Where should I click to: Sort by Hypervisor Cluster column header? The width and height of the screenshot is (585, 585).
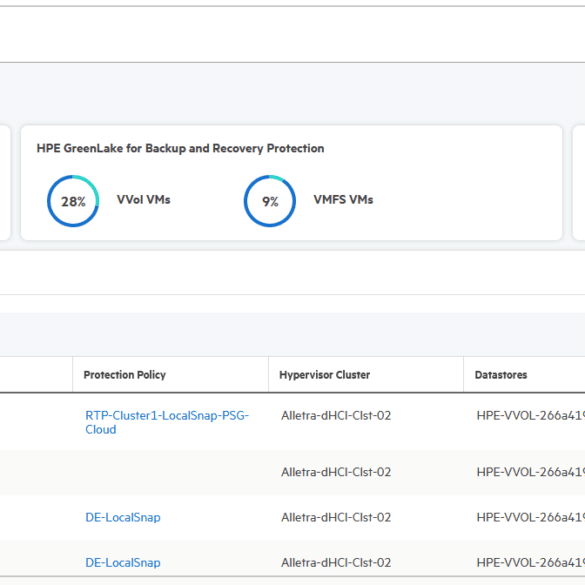click(325, 375)
